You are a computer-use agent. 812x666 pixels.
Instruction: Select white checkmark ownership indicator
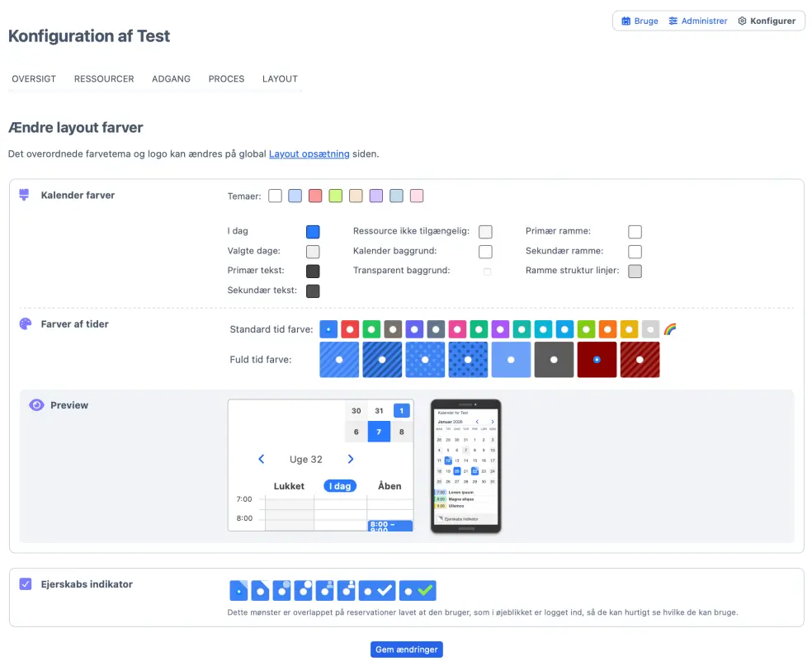click(377, 591)
